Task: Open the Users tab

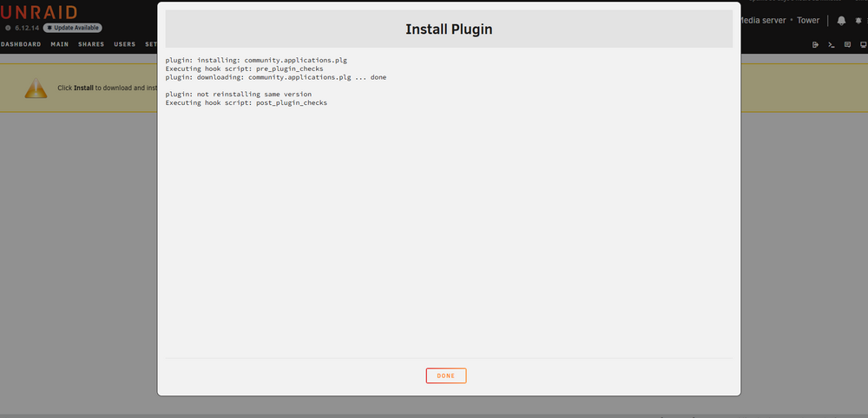Action: (x=124, y=44)
